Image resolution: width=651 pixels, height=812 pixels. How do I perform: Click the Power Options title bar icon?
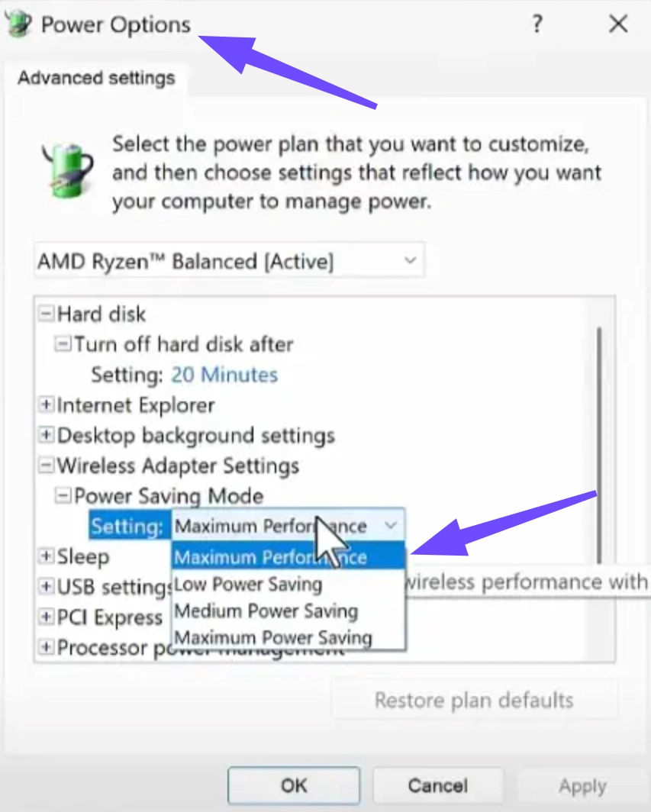click(18, 24)
